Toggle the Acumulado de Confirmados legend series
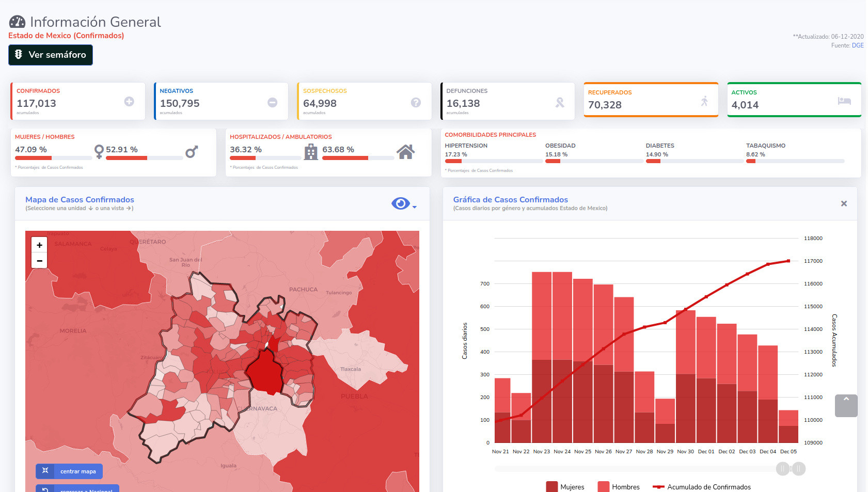 point(702,487)
